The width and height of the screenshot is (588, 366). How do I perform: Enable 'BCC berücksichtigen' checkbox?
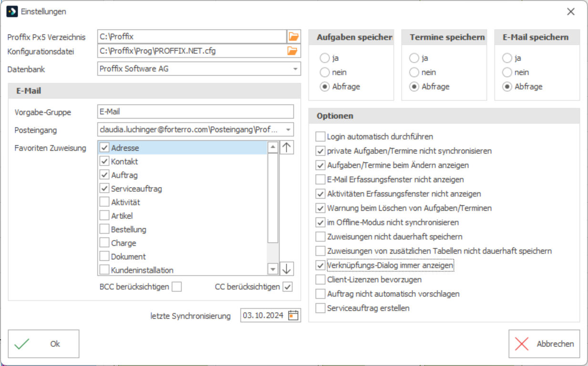tap(177, 287)
